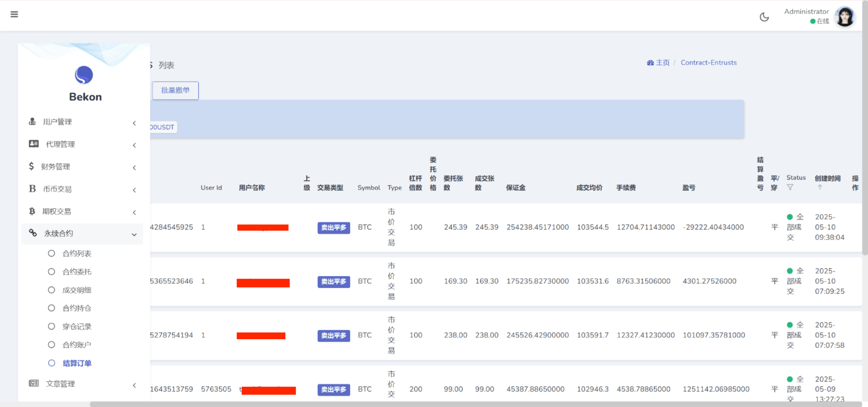Open the 币币交易 menu
This screenshot has height=407, width=868.
tap(57, 189)
